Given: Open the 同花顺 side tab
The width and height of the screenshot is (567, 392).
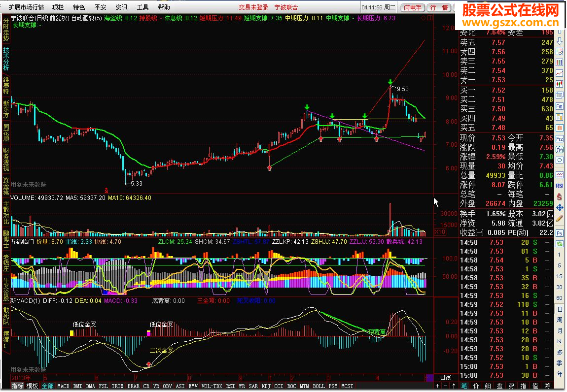Looking at the screenshot, I should coord(6,132).
